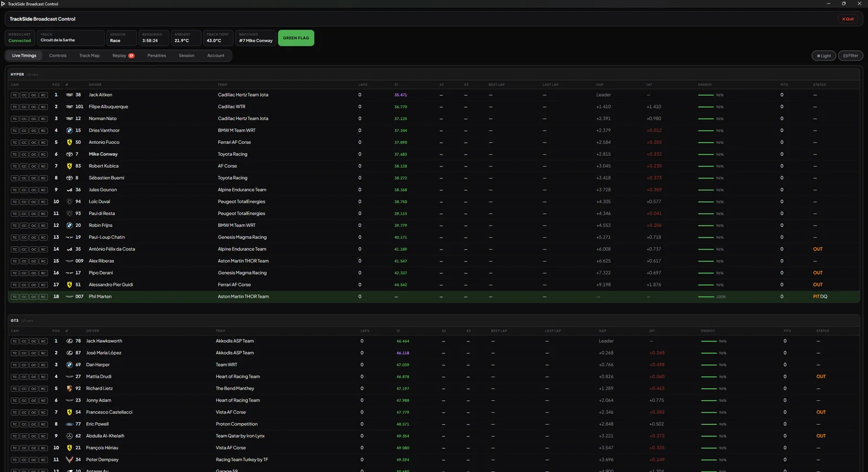
Task: Click the Watching #7 Mike Conway panel
Action: pos(256,38)
